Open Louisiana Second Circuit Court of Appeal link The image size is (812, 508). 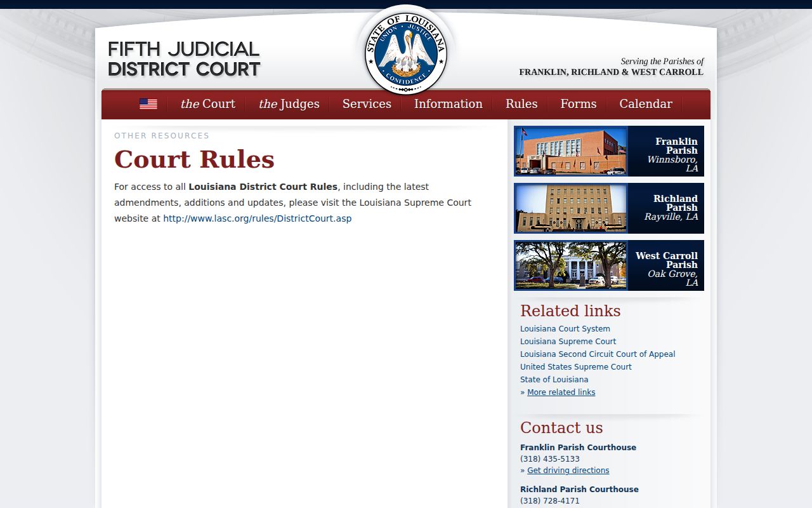tap(598, 354)
